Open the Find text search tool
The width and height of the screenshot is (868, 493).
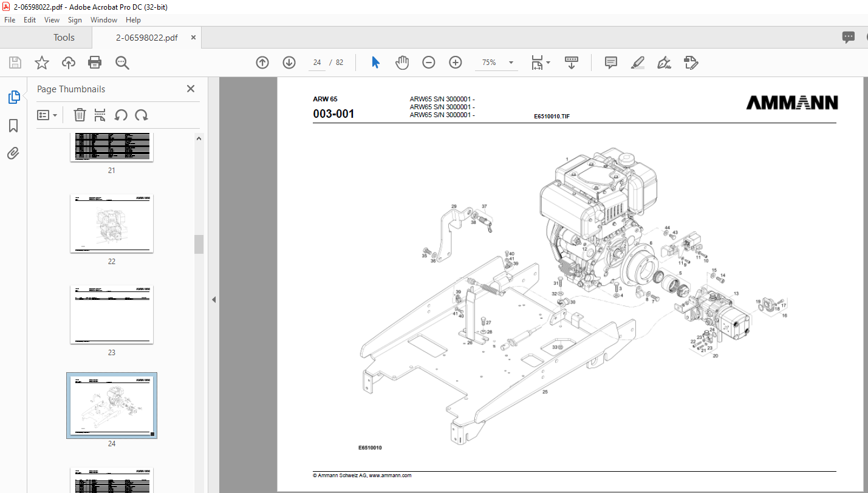click(x=122, y=63)
